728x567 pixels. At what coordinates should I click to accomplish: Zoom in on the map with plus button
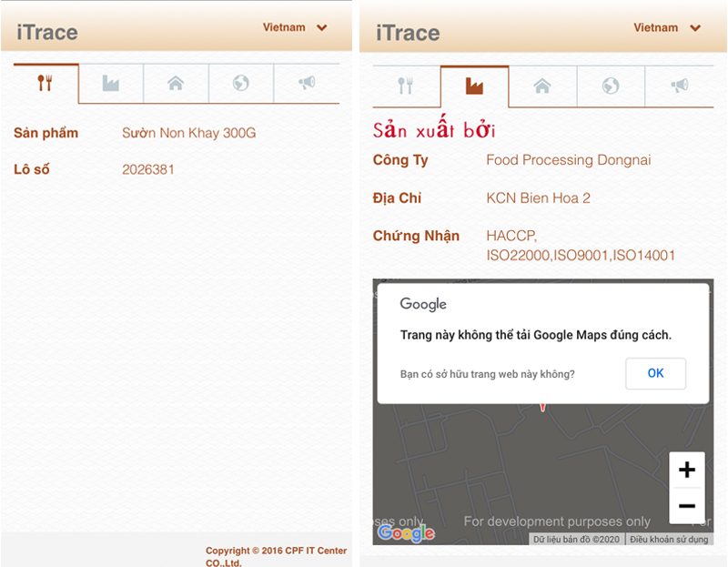pos(687,470)
